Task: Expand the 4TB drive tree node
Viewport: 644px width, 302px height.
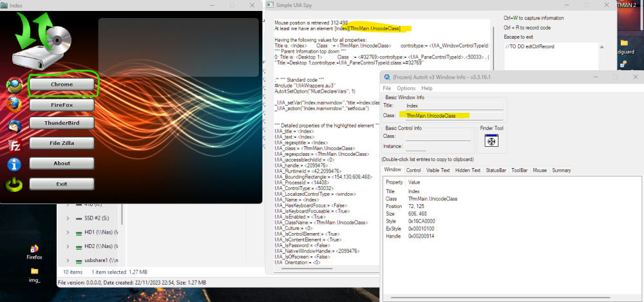Action: click(x=68, y=204)
